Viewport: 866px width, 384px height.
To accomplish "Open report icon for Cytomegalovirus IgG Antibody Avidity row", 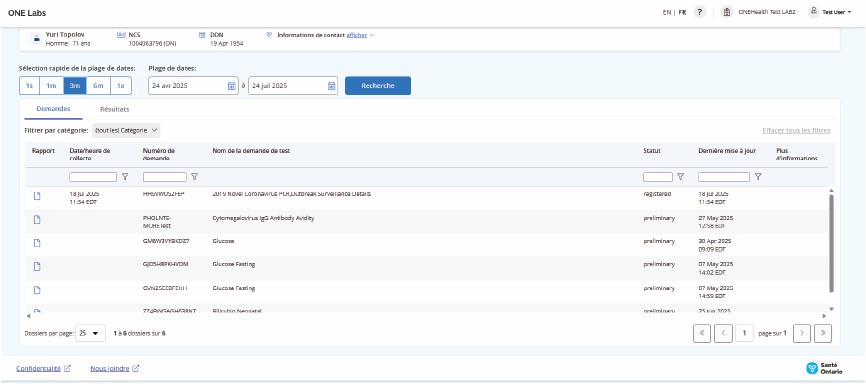I will (x=37, y=219).
